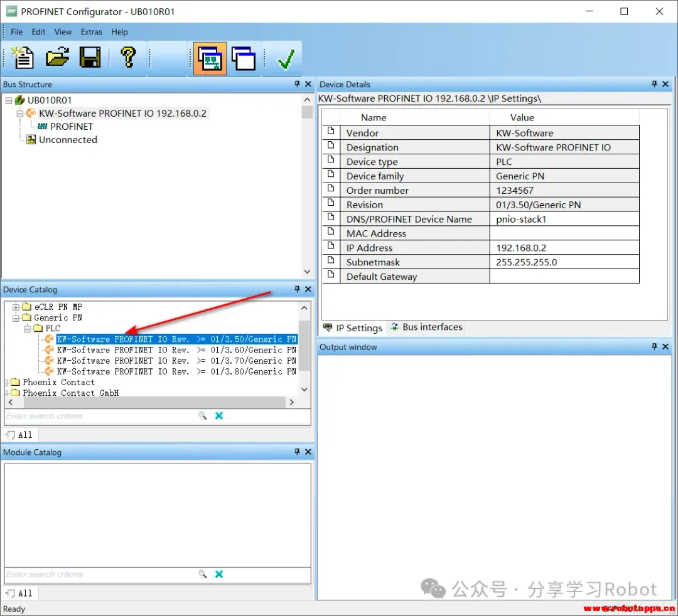This screenshot has width=678, height=616.
Task: Clear the Device Catalog search with X icon
Action: click(x=219, y=415)
